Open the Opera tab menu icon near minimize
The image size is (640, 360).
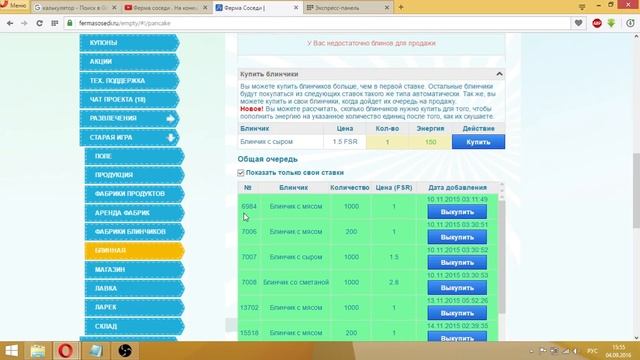(582, 7)
